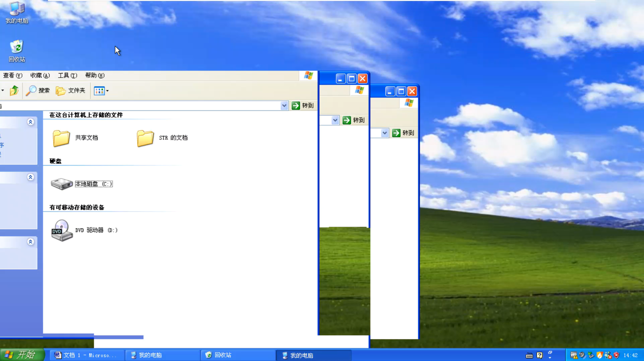Toggle the 文件夹 folders pane
Screen dimensions: 644x361
pos(71,91)
